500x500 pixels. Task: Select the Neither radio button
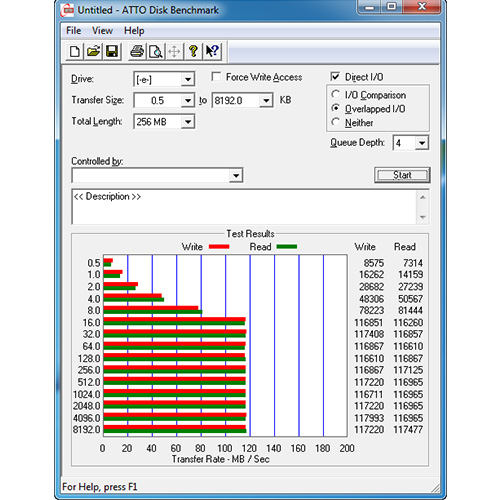click(336, 123)
